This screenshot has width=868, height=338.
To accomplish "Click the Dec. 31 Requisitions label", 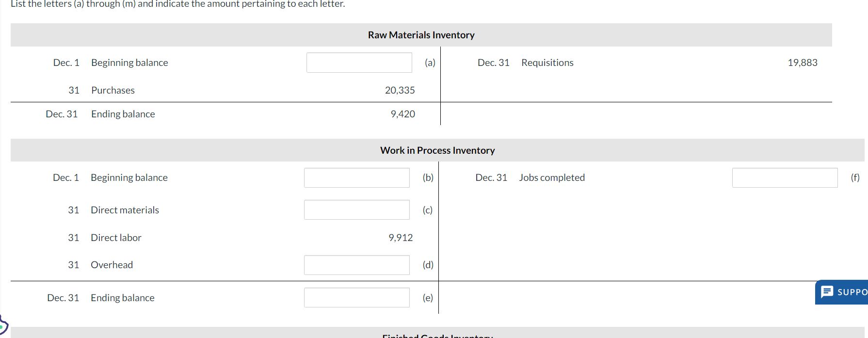I will click(525, 62).
